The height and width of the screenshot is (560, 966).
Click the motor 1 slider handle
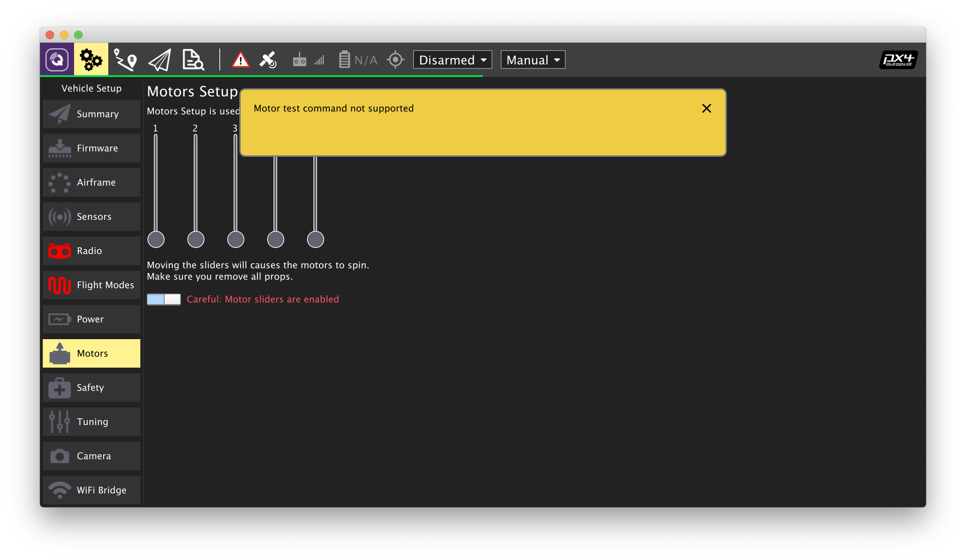pyautogui.click(x=156, y=239)
